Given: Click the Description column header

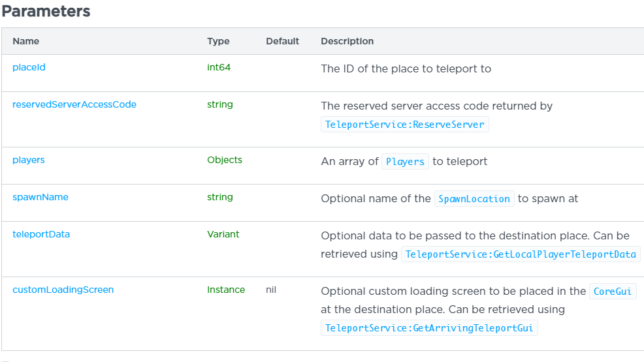Looking at the screenshot, I should pos(347,41).
